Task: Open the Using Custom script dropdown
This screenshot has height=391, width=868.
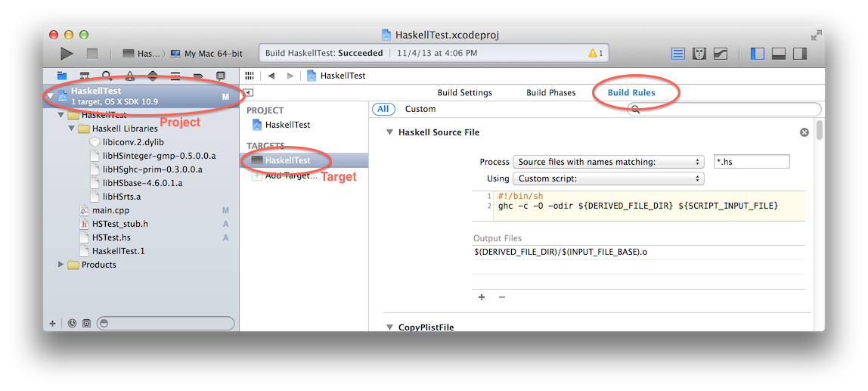Action: [609, 179]
